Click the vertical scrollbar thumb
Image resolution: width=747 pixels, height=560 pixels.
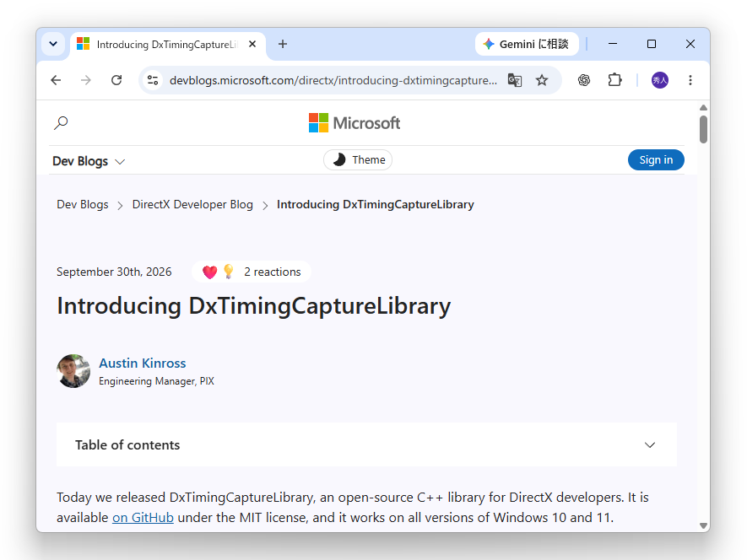(703, 129)
